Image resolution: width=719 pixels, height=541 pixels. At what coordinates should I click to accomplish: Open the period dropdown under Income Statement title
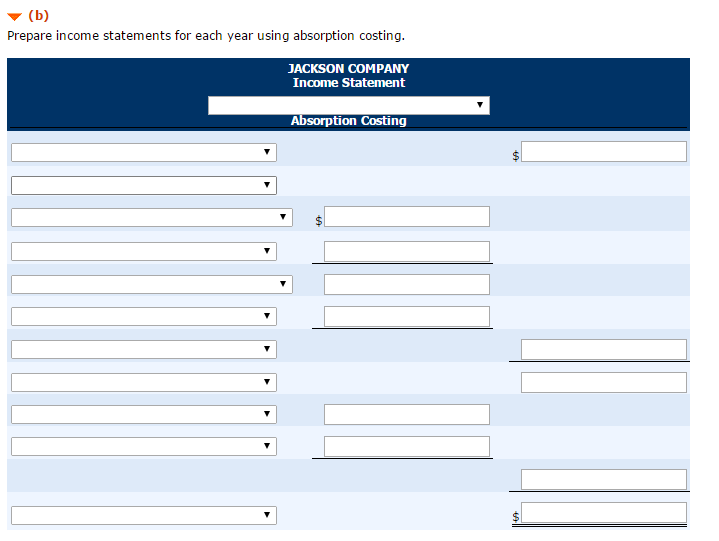click(x=348, y=105)
